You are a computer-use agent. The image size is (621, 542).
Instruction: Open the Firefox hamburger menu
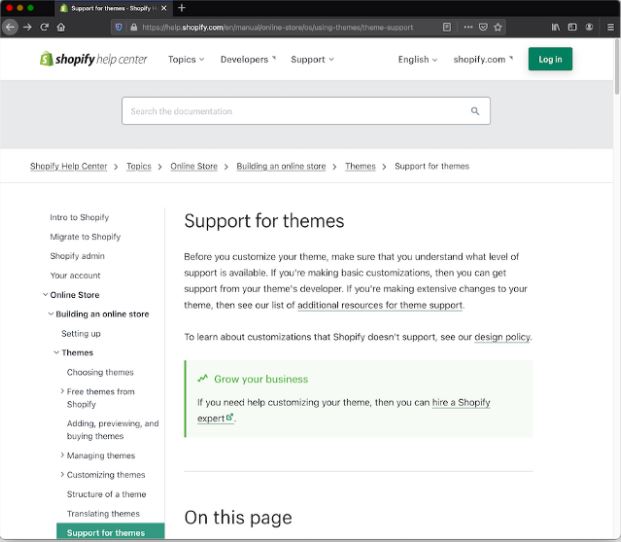click(x=610, y=27)
